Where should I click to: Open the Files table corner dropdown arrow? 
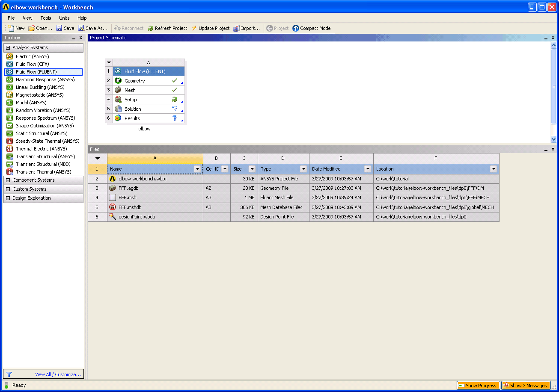(x=98, y=159)
